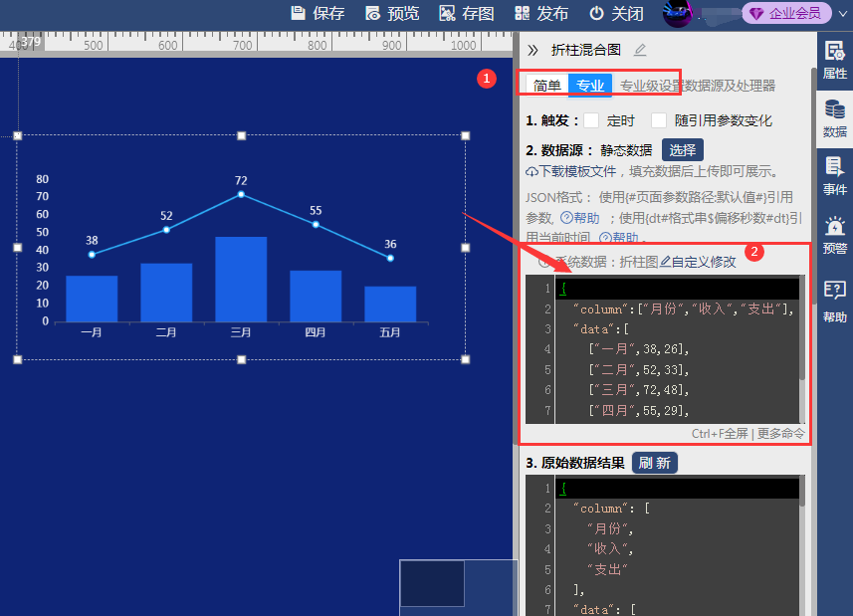
Task: Select the 专业 tab
Action: pyautogui.click(x=590, y=86)
